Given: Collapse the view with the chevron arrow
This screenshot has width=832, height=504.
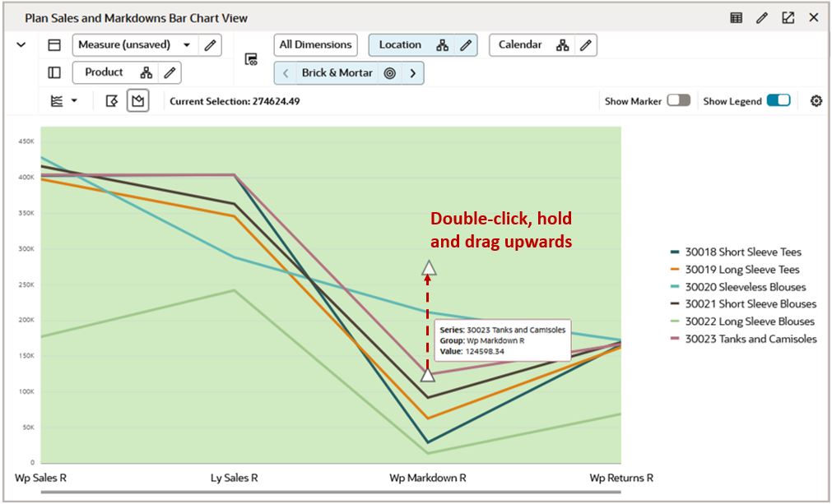Looking at the screenshot, I should point(21,44).
